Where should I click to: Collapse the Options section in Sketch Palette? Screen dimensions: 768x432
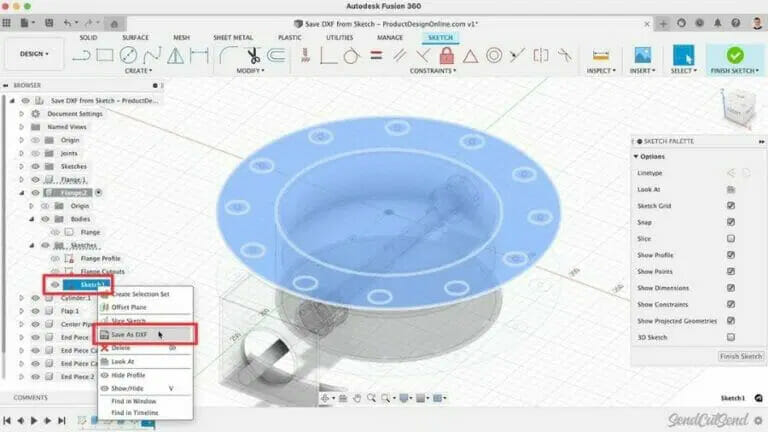coord(636,156)
